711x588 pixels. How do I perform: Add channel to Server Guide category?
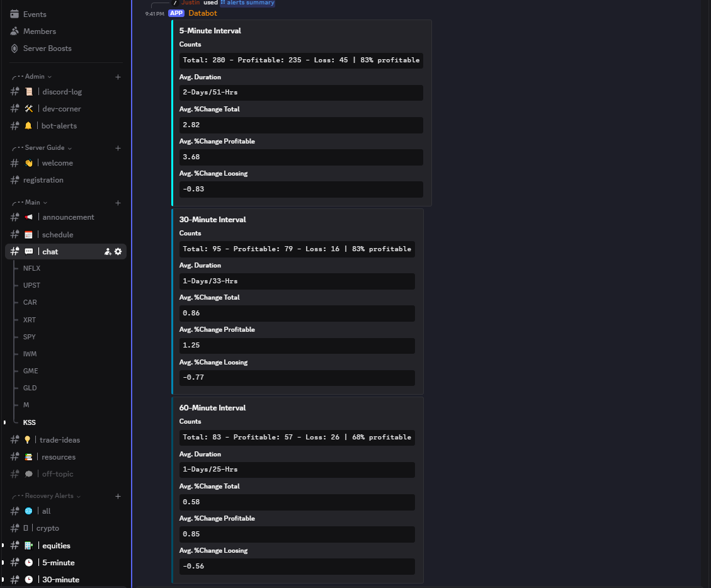[x=118, y=148]
